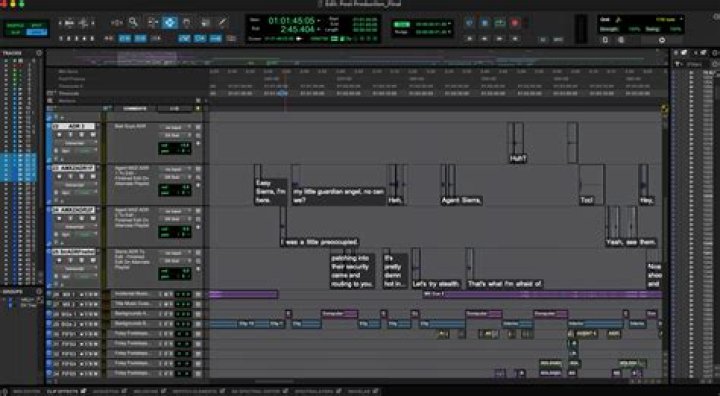Click the Comments column header
Viewport: 720px width, 396px height.
[x=135, y=109]
